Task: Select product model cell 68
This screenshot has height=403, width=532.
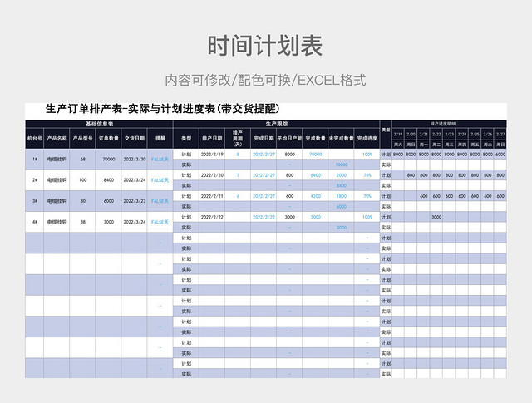Action: coord(83,159)
